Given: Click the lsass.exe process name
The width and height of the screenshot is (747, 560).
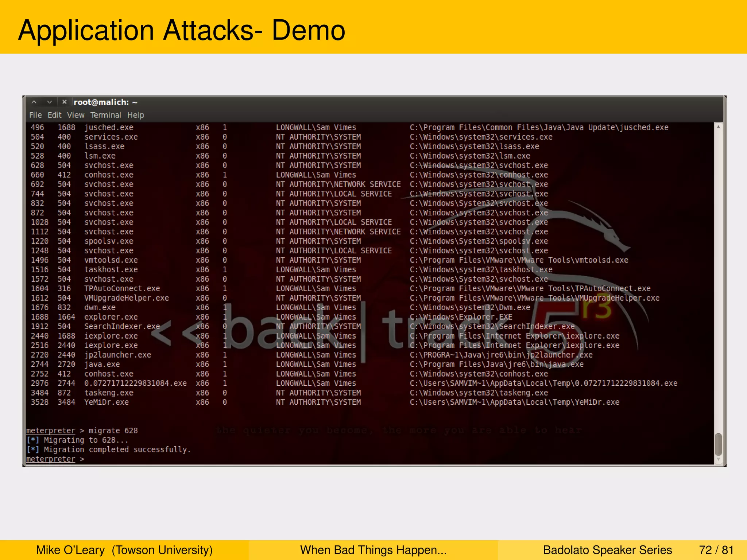Looking at the screenshot, I should pyautogui.click(x=104, y=147).
